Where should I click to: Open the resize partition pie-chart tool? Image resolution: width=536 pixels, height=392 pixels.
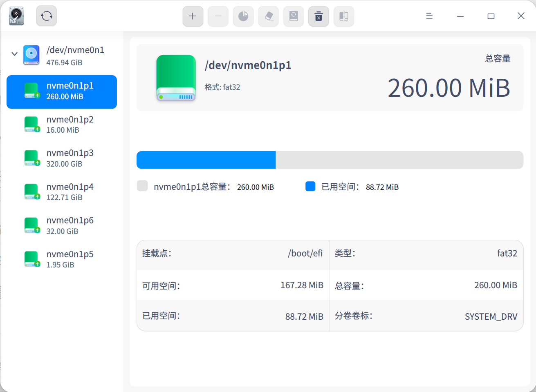click(243, 16)
